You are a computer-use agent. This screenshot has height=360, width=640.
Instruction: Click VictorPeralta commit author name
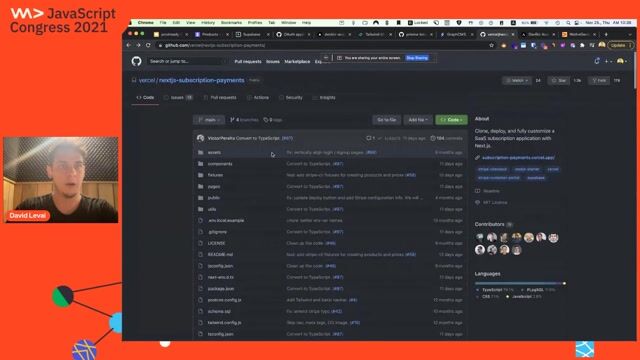221,138
